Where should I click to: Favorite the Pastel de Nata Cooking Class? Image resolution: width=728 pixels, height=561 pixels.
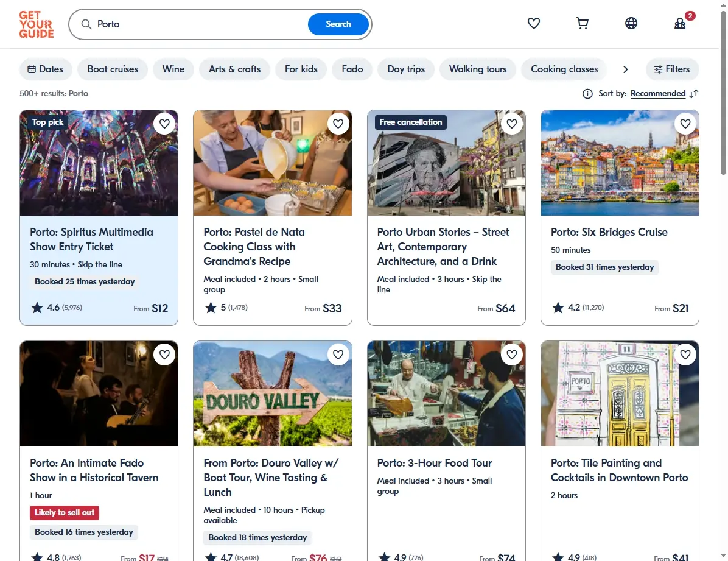(x=338, y=124)
